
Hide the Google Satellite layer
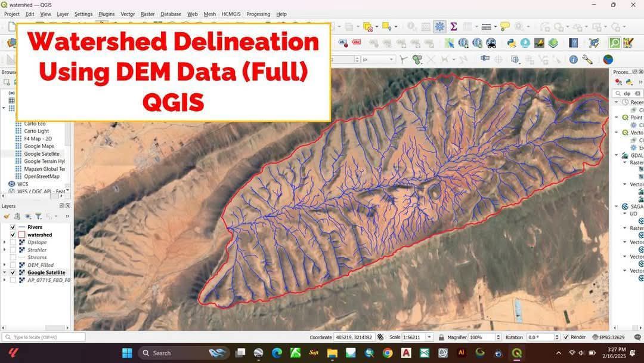[x=13, y=272]
